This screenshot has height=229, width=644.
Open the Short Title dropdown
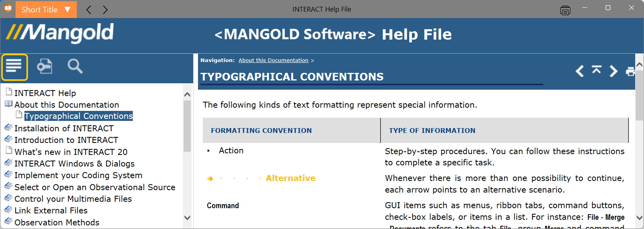point(46,10)
